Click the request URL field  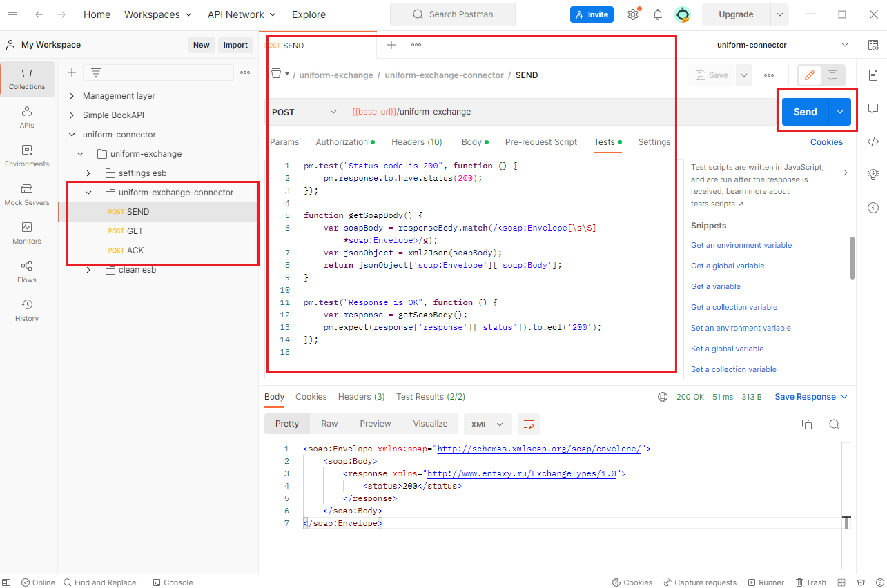(x=560, y=112)
